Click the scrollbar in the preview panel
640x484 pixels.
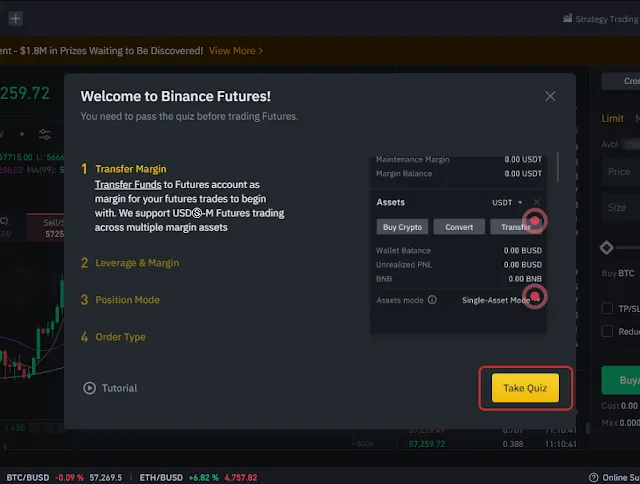point(558,167)
